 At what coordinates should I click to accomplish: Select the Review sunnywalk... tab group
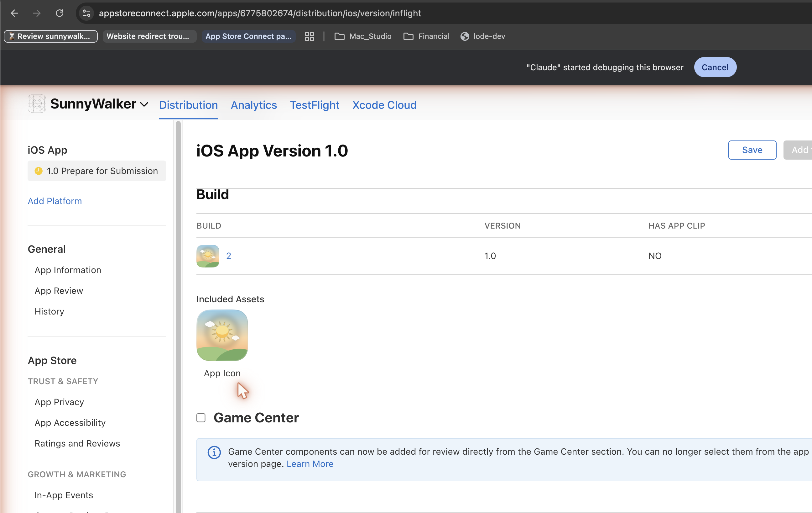[x=50, y=36]
